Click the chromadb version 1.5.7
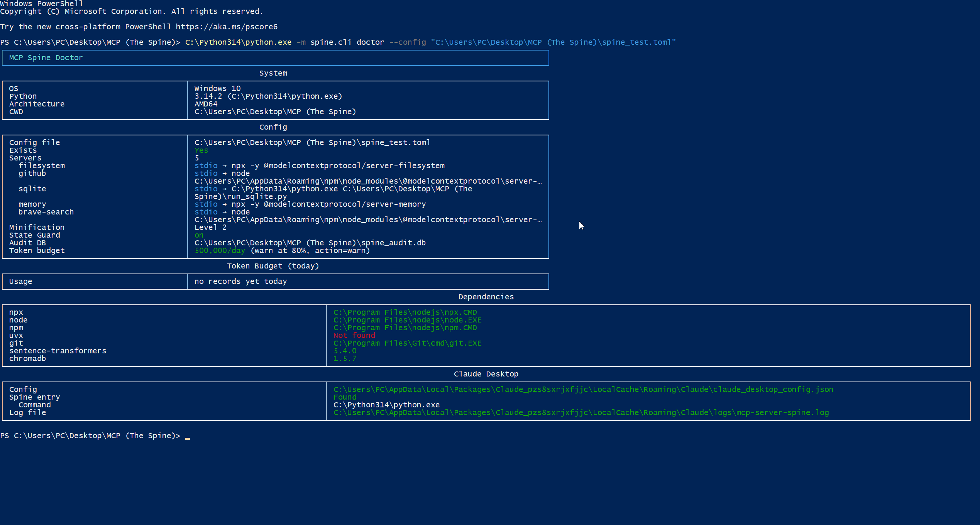 (x=345, y=359)
